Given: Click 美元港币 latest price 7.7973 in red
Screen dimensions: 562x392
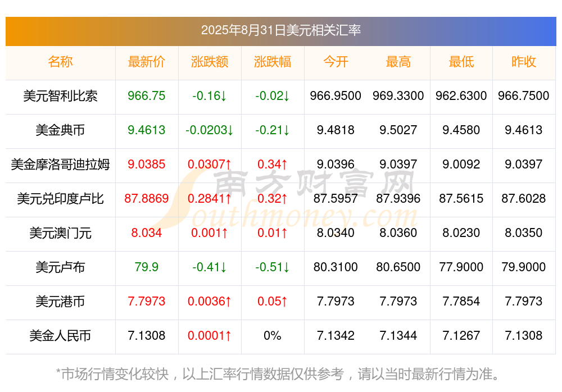Looking at the screenshot, I should pyautogui.click(x=147, y=302).
